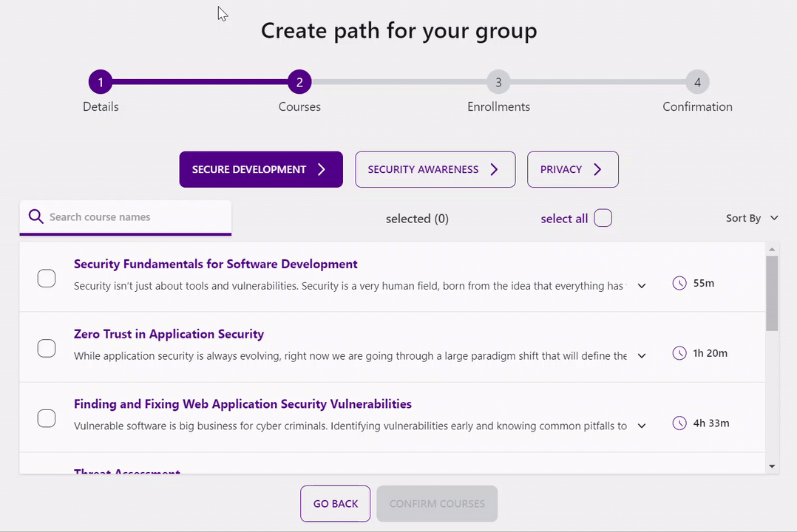Image resolution: width=797 pixels, height=532 pixels.
Task: Expand details for Finding and Fixing Web Application vulnerabilities
Action: click(x=641, y=426)
